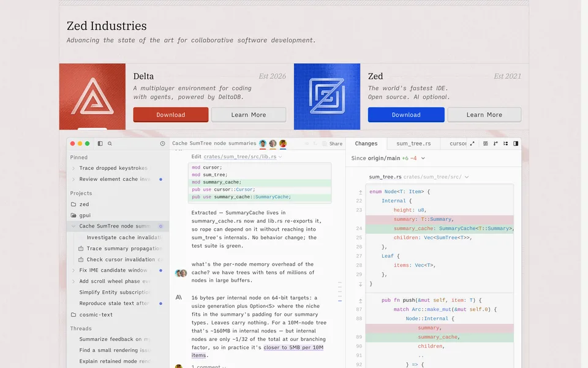Screen dimensions: 588x368
Task: Open the crates/sum_tree/src/lib.rs file link
Action: [x=240, y=156]
